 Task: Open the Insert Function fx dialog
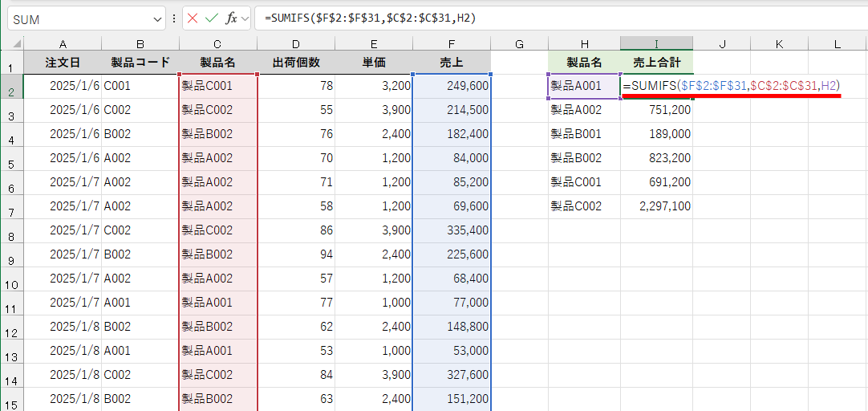(x=231, y=18)
